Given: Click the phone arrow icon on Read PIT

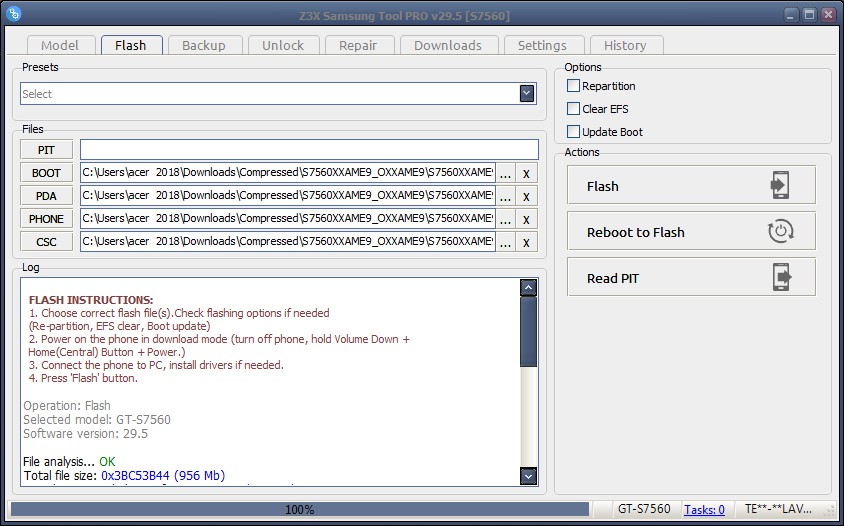Looking at the screenshot, I should [780, 278].
